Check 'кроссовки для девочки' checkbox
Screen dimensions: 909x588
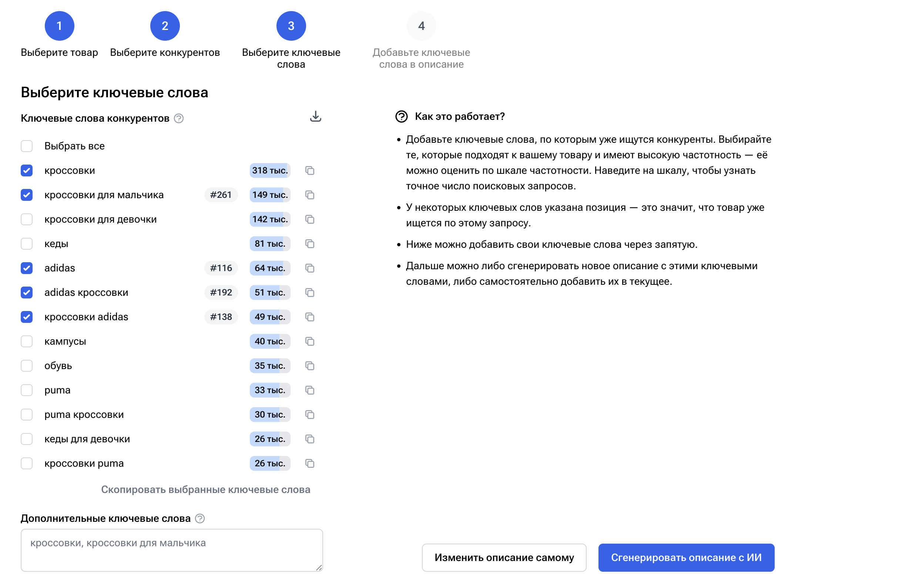(27, 219)
